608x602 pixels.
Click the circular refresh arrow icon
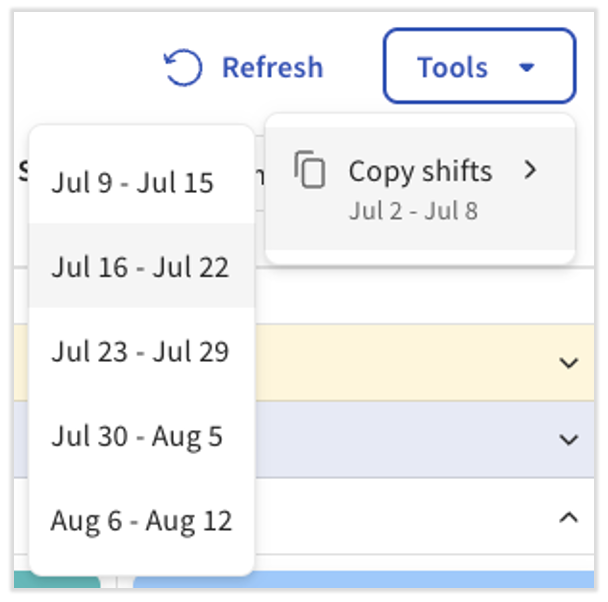click(183, 68)
